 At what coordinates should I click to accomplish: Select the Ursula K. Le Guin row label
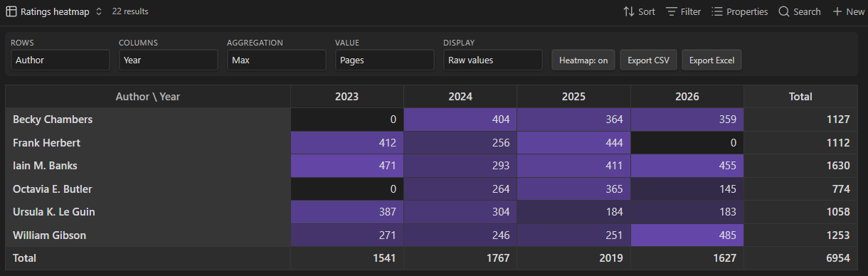click(148, 212)
